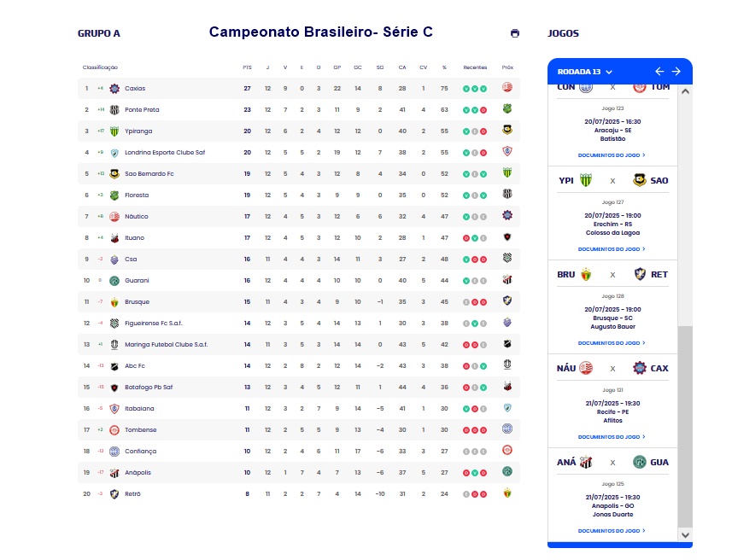Click Ypiranga crest in YPI x SAO match
This screenshot has height=560, width=732.
pyautogui.click(x=585, y=180)
